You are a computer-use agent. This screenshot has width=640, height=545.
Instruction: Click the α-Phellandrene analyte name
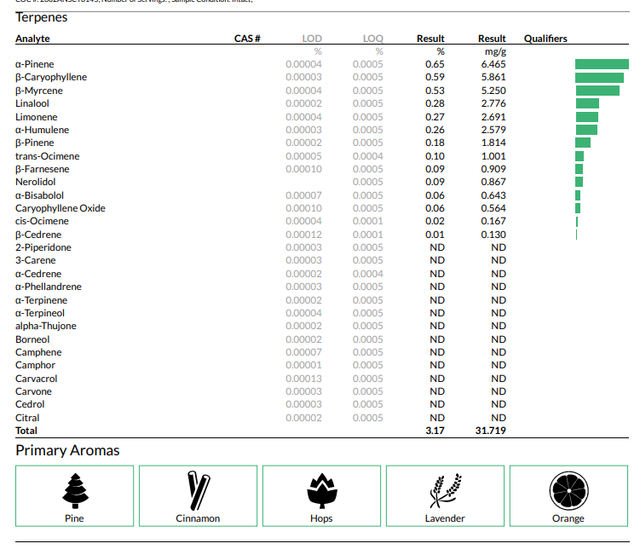(x=49, y=287)
